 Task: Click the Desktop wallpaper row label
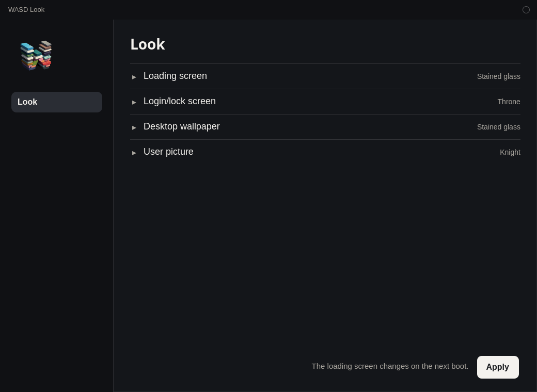click(182, 126)
